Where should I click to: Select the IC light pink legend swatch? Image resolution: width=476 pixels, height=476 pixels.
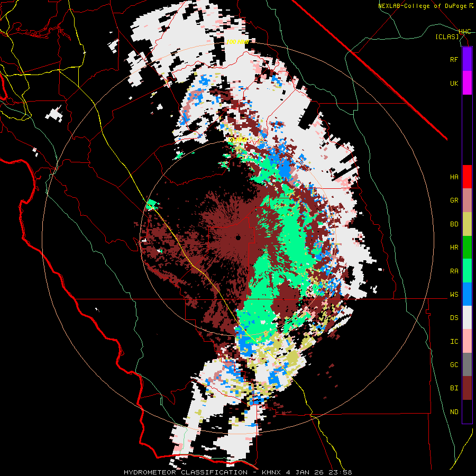pyautogui.click(x=467, y=341)
